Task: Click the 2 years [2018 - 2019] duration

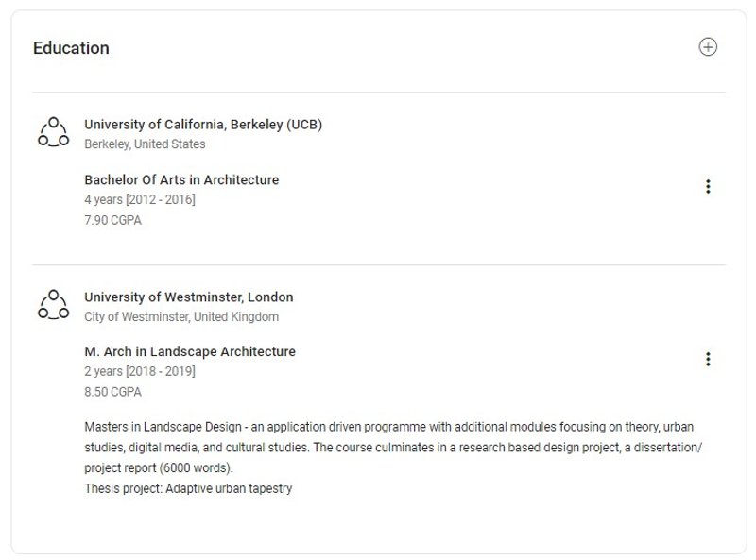Action: (x=140, y=371)
